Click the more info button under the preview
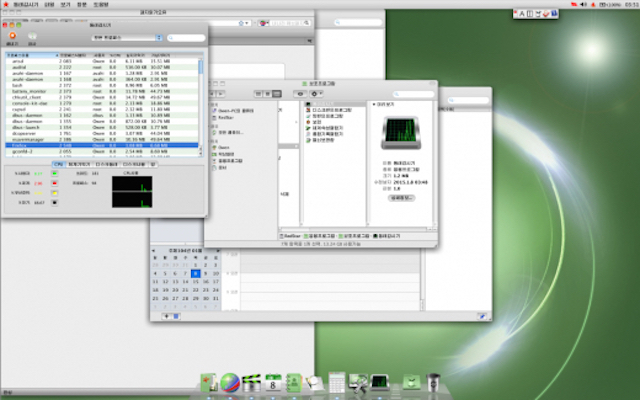This screenshot has height=400, width=640. tap(401, 199)
